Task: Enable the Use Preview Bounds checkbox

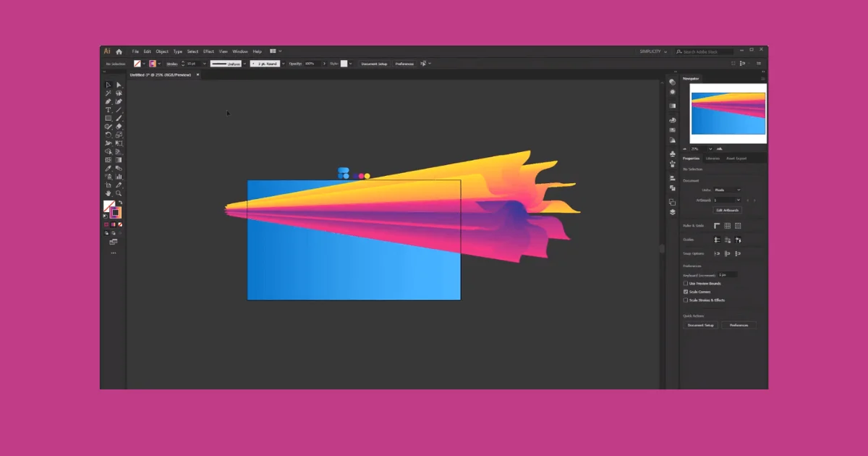Action: [685, 284]
